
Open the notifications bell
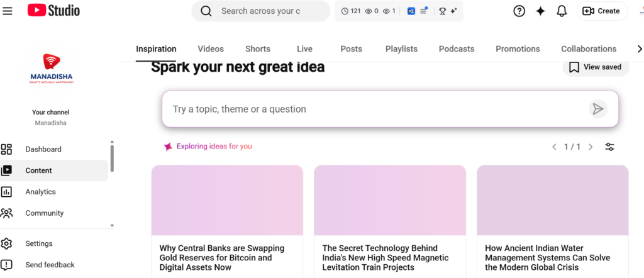tap(562, 11)
